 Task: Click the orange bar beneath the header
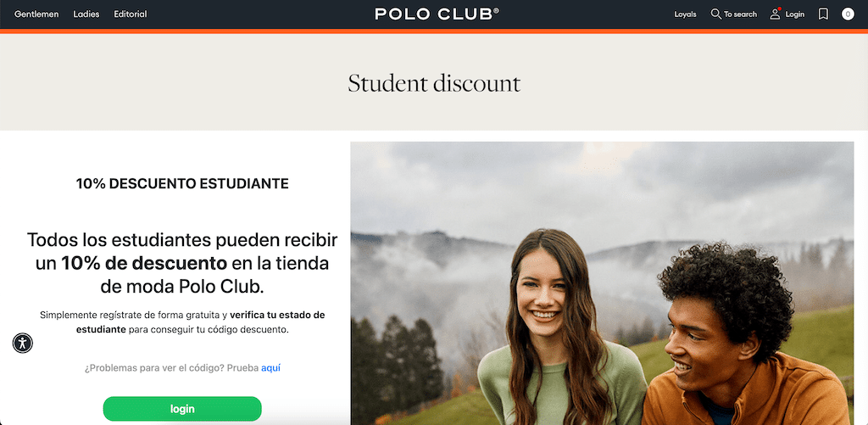[434, 31]
